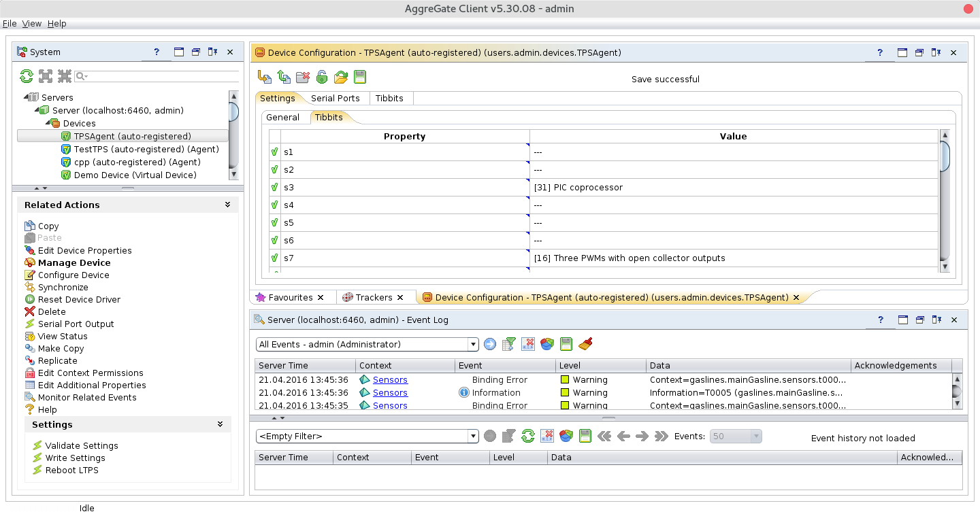Click the green check mark beside property s7

click(274, 258)
